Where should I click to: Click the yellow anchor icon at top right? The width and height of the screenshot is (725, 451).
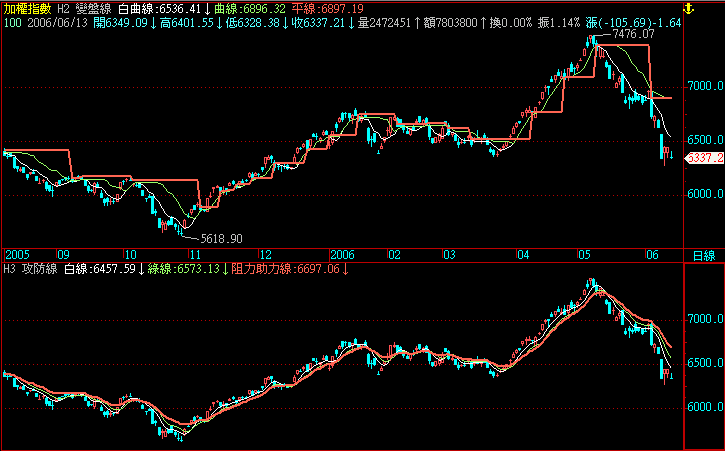689,9
